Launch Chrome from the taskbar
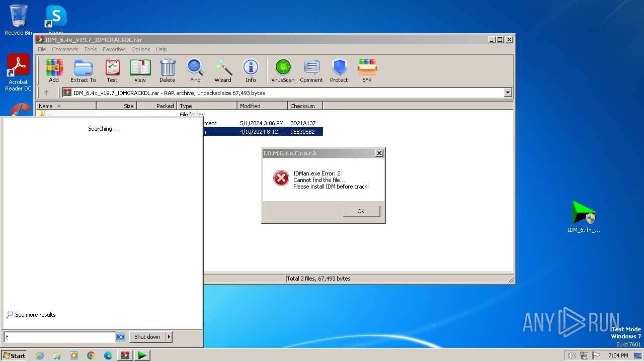This screenshot has width=644, height=362. 91,355
